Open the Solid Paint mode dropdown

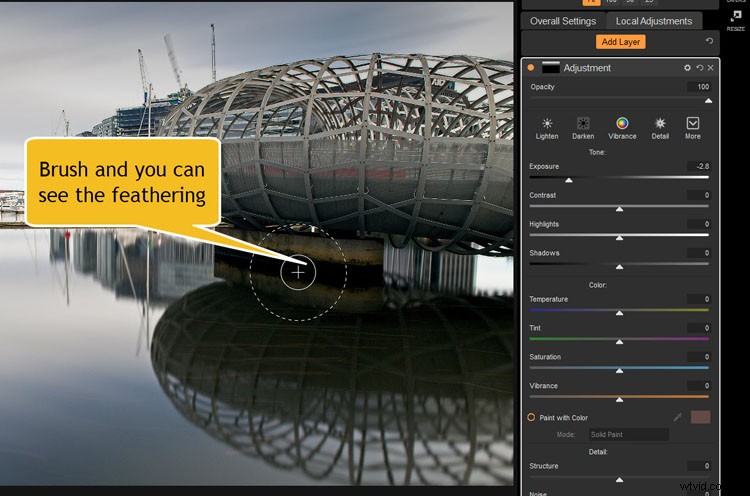click(x=628, y=434)
